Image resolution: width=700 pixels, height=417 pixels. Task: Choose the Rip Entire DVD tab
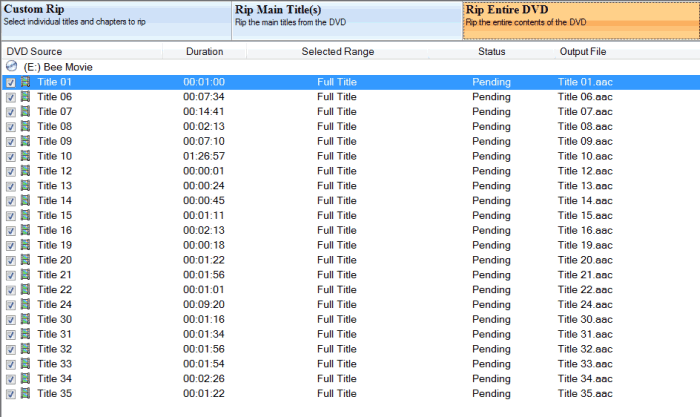coord(580,20)
